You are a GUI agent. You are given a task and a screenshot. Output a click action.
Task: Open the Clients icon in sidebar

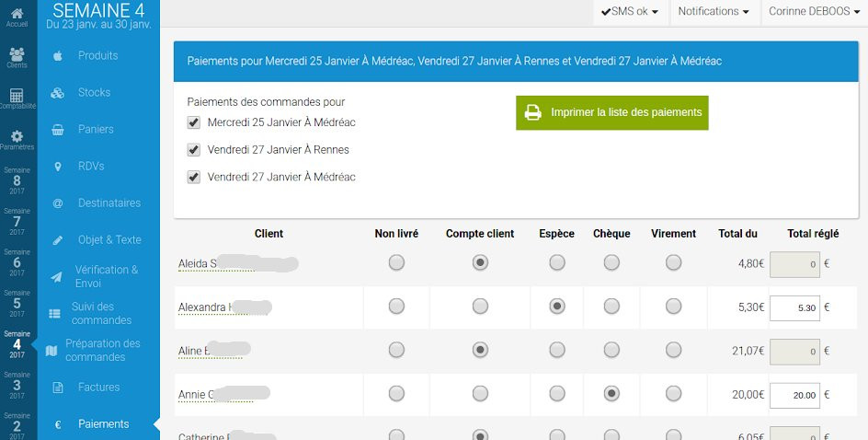coord(17,55)
